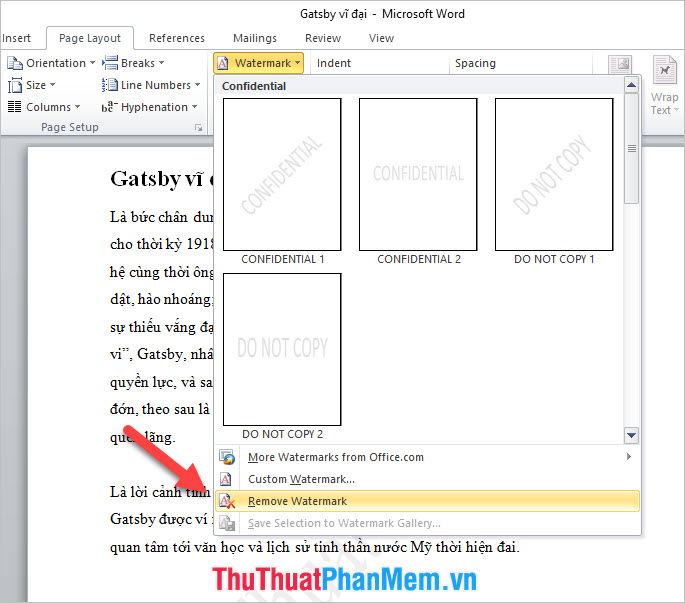685x603 pixels.
Task: Select the Page Layout tab
Action: coord(90,38)
